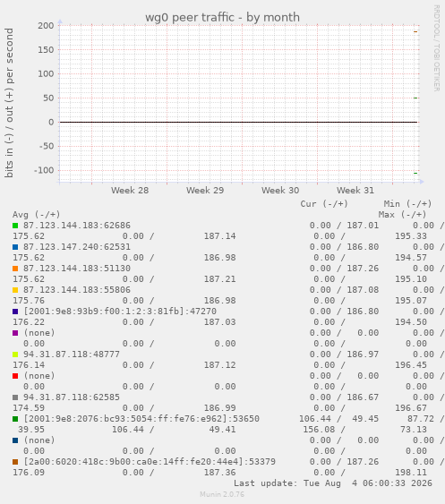Viewport: 445px width, 504px height.
Task: Click the 'Week 30' x-axis label
Action: 280,191
